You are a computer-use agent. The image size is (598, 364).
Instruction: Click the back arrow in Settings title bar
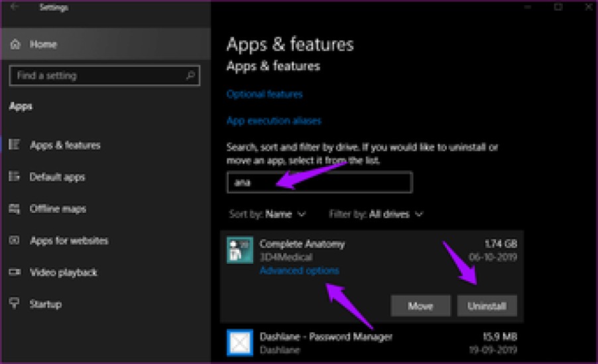(x=15, y=7)
